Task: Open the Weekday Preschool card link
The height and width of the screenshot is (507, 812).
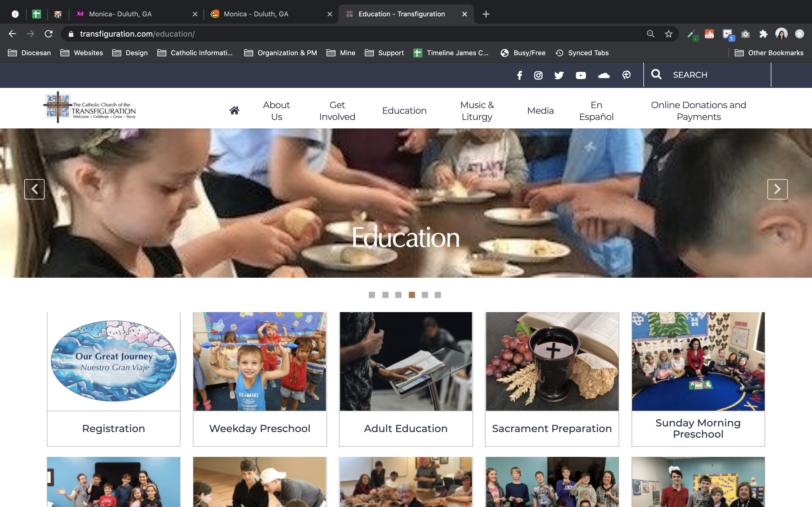Action: pyautogui.click(x=259, y=428)
